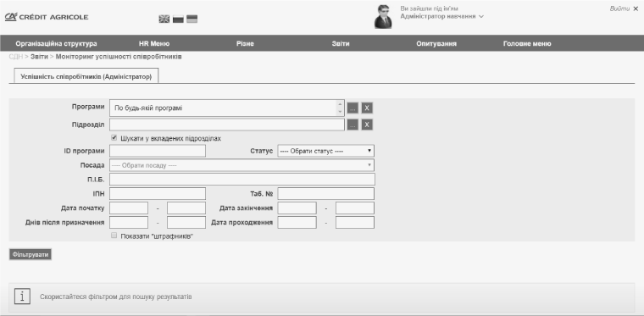Click the Дата проходження to field
Screen dimensions: 644x316
[x=355, y=223]
